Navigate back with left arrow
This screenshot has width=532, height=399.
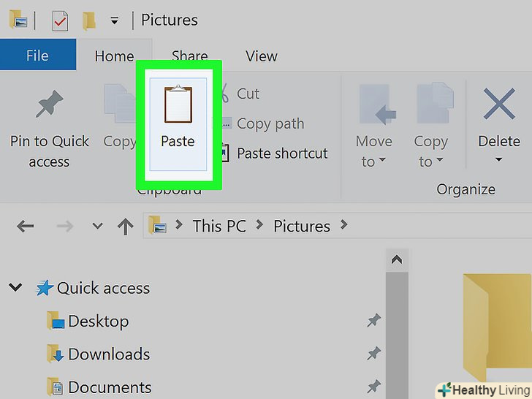[26, 227]
